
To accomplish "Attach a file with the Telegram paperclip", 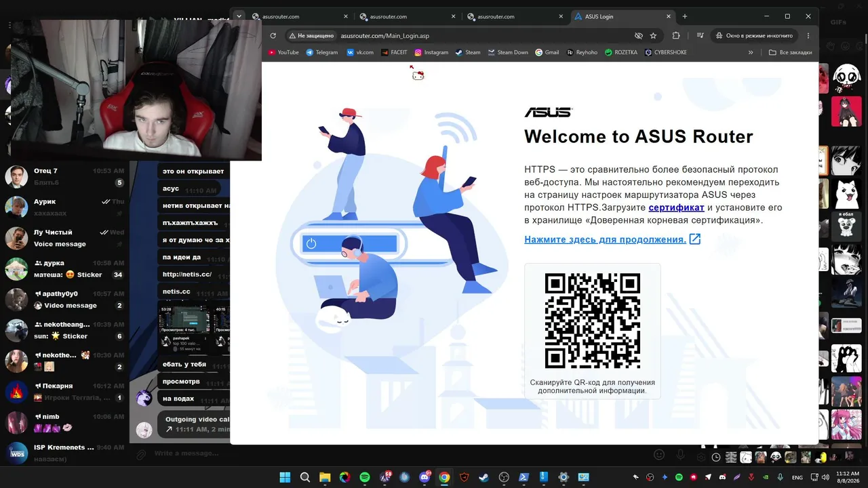I will click(140, 454).
